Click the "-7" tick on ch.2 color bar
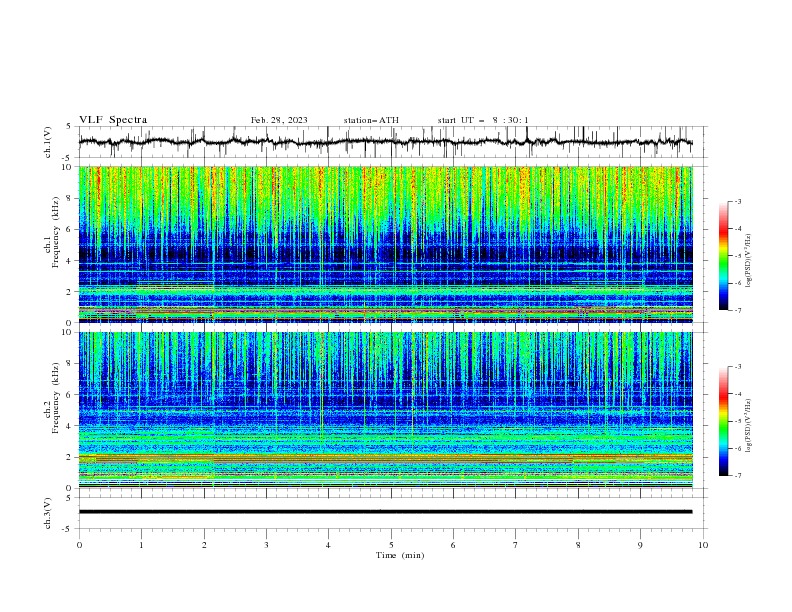This screenshot has width=792, height=612. pos(738,476)
